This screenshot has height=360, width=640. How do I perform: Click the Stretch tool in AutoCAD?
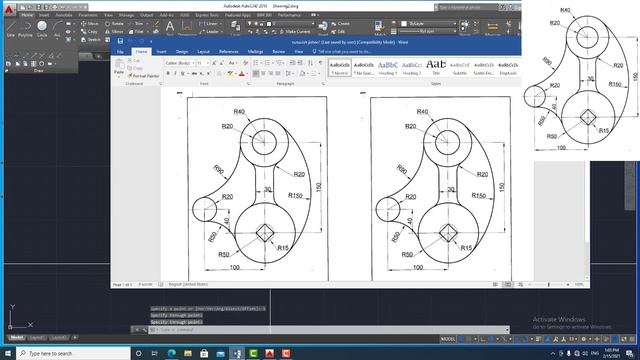coord(91,40)
